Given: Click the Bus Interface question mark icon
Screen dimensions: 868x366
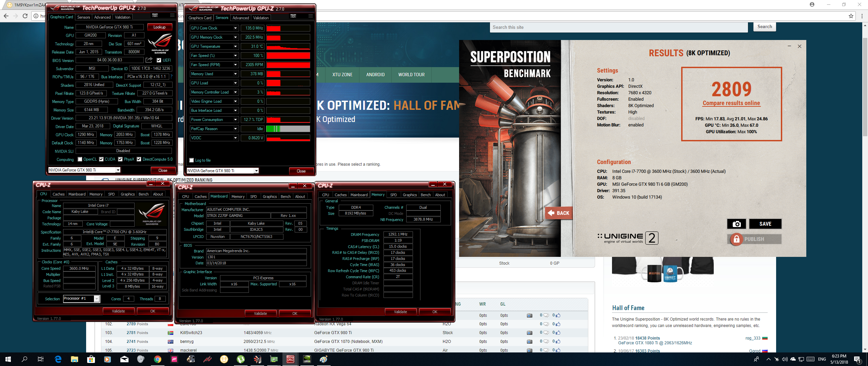Looking at the screenshot, I should point(172,77).
